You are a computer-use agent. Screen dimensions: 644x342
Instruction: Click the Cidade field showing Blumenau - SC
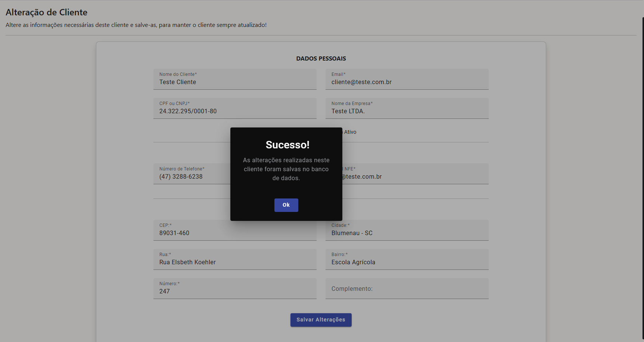[407, 231]
